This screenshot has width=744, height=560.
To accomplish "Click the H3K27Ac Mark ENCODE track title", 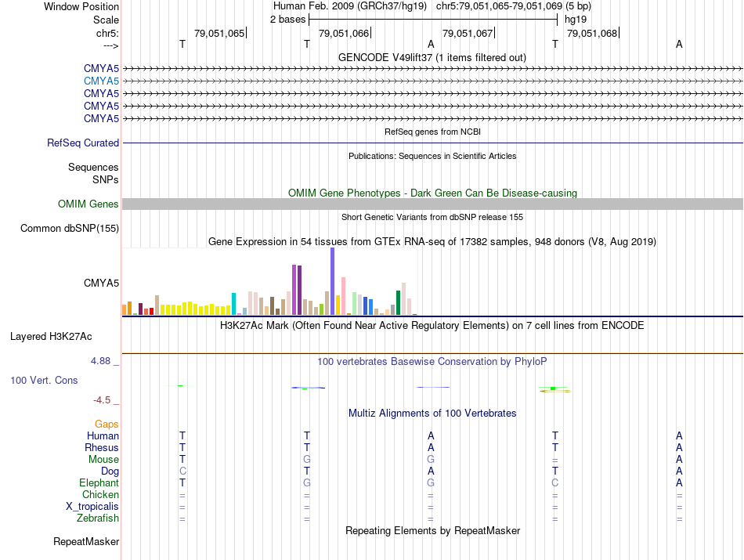I will pos(432,326).
